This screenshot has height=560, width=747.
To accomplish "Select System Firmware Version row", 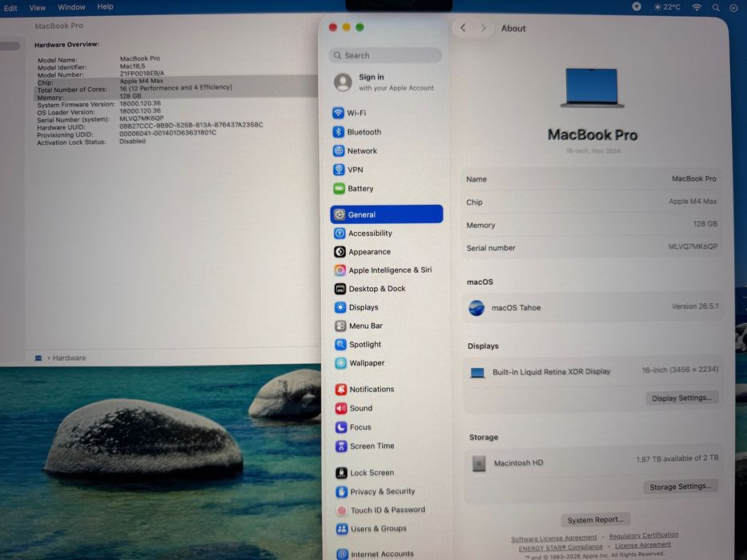I will (x=99, y=104).
